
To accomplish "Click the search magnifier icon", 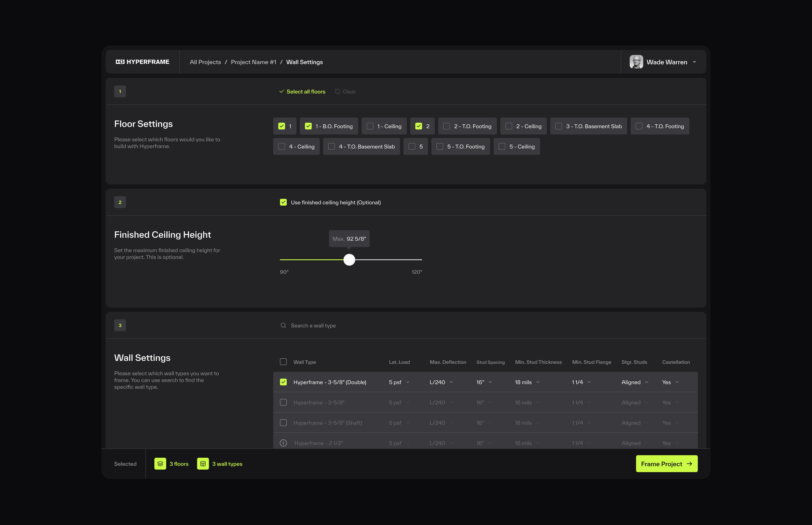I will tap(283, 325).
